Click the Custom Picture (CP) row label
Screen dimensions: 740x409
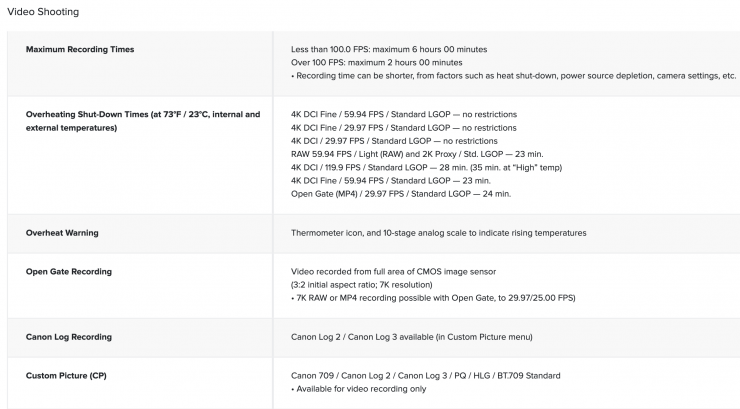[68, 375]
